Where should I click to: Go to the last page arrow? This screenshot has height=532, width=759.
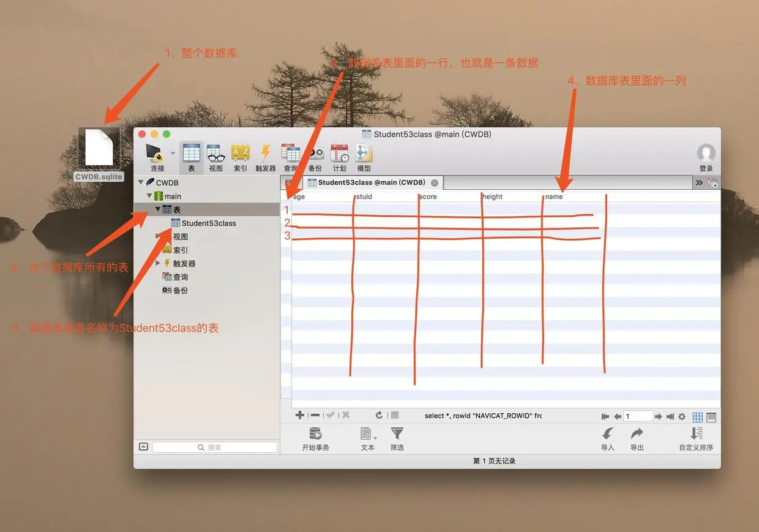point(670,416)
